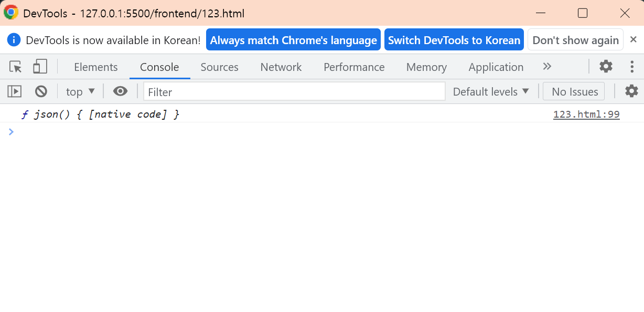Click the Chrome icon in title bar
The height and width of the screenshot is (312, 644).
[x=10, y=13]
